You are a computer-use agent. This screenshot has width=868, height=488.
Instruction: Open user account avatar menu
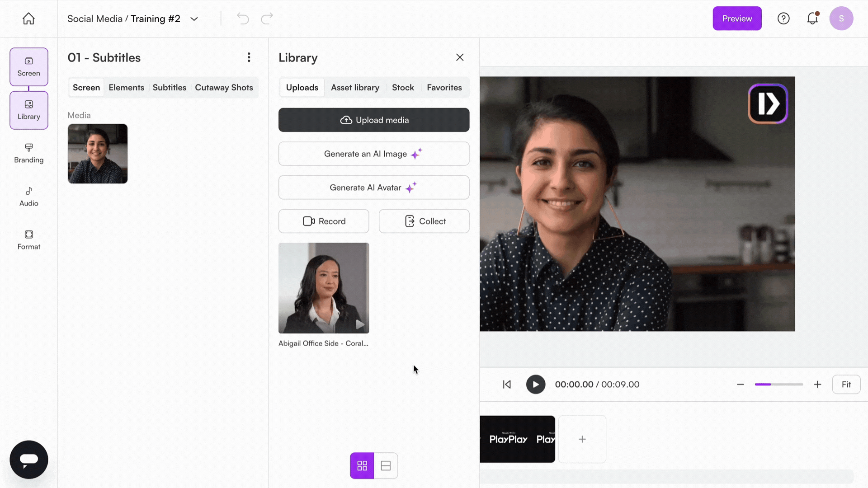(841, 19)
